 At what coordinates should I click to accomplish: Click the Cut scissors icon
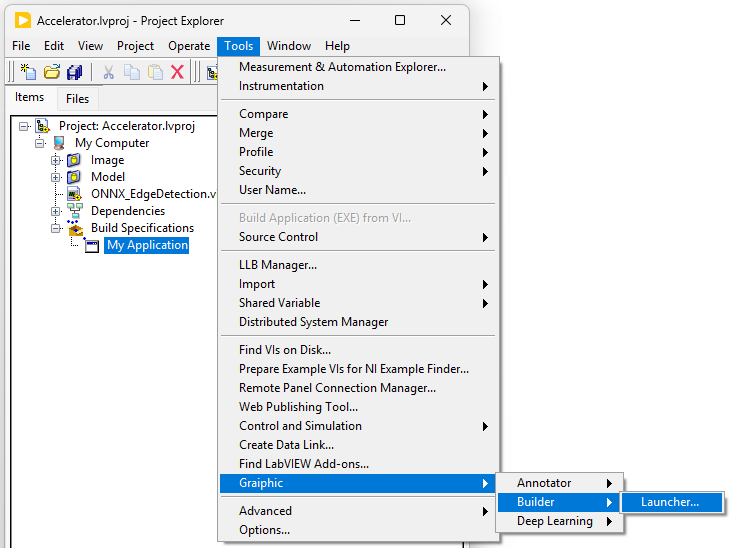109,72
